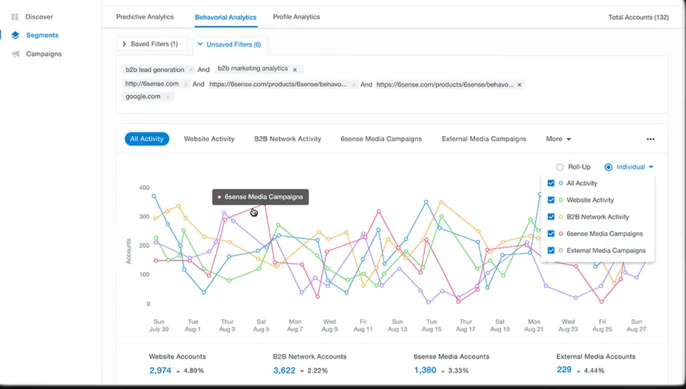Image resolution: width=686 pixels, height=389 pixels.
Task: Click the External Media Accounts value 229
Action: coord(564,370)
